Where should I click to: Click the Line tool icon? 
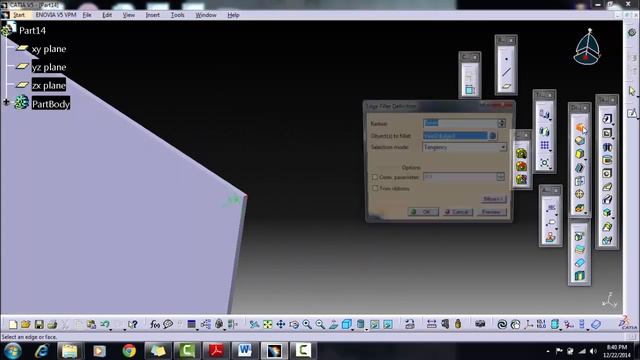(506, 72)
